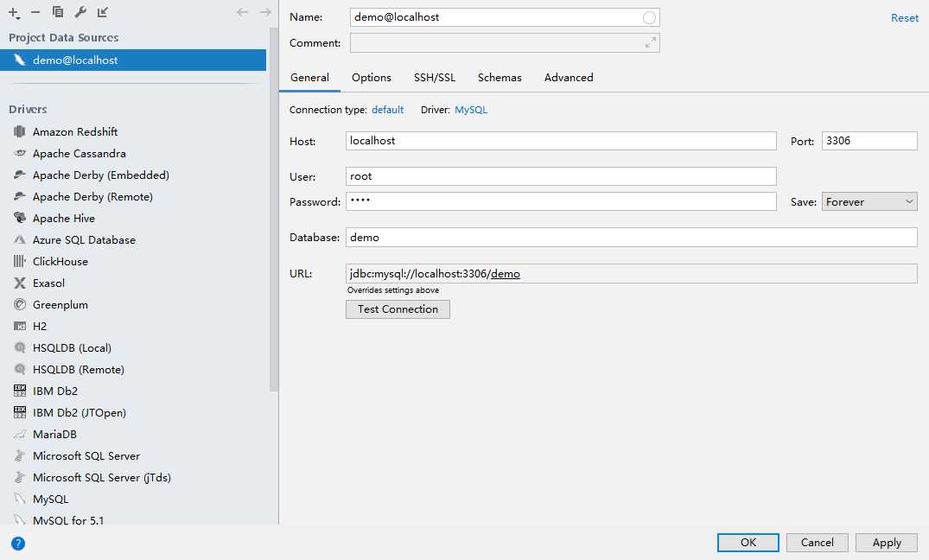Select the demo@localhost data source

pos(133,60)
